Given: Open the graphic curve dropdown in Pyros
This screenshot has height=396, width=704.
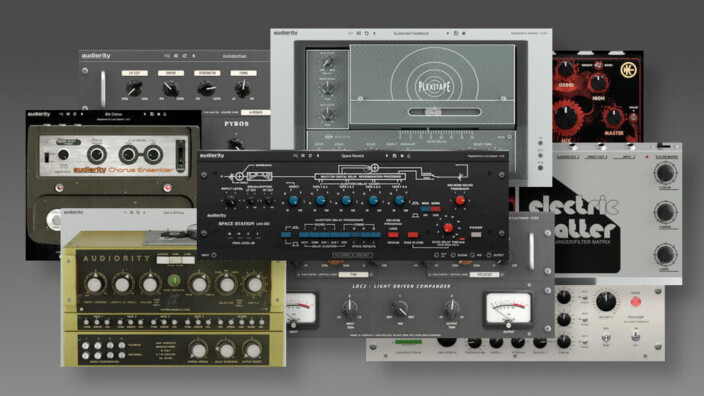Looking at the screenshot, I should pos(255,112).
